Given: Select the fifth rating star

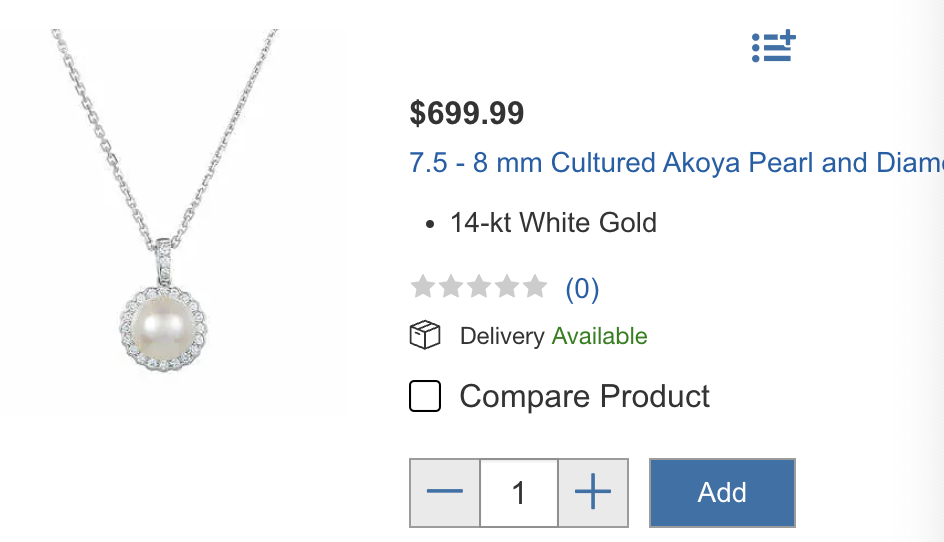Looking at the screenshot, I should point(535,288).
